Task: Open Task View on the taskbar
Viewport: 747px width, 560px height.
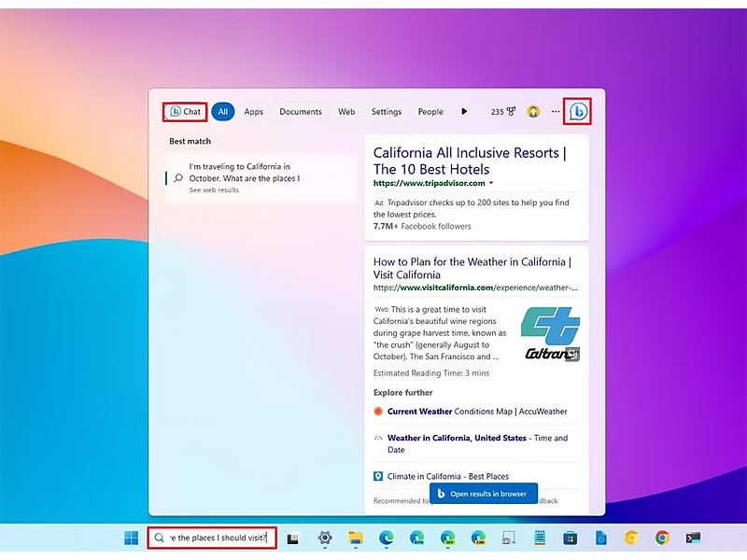Action: point(293,539)
